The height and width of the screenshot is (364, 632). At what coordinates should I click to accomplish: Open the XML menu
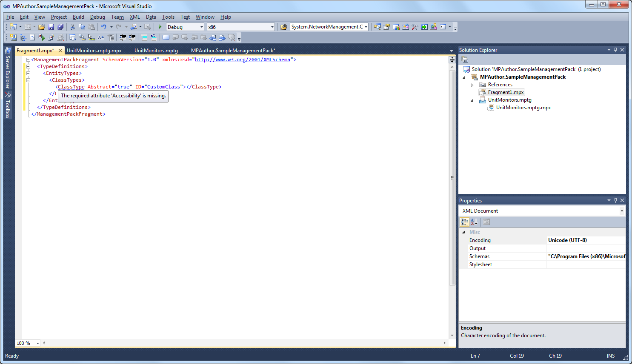(134, 17)
